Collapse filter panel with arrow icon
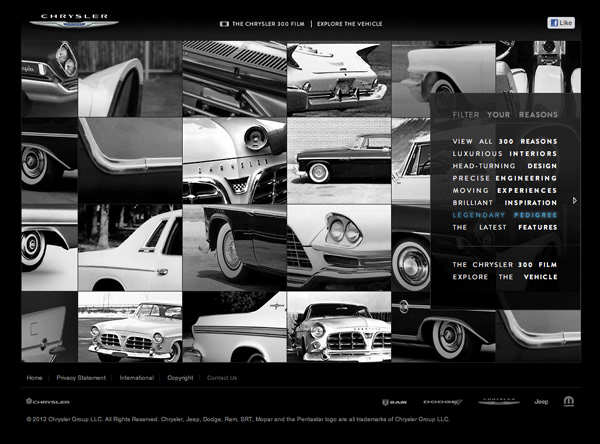This screenshot has height=444, width=600. pyautogui.click(x=575, y=200)
